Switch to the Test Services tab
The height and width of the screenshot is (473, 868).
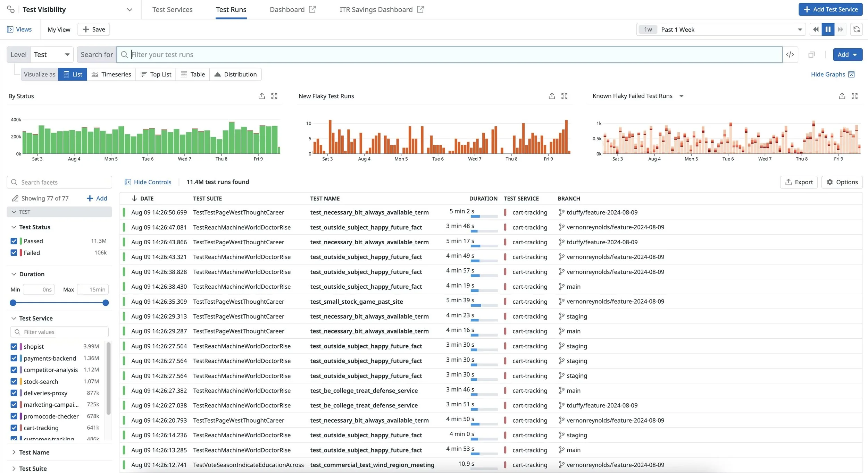(x=173, y=9)
